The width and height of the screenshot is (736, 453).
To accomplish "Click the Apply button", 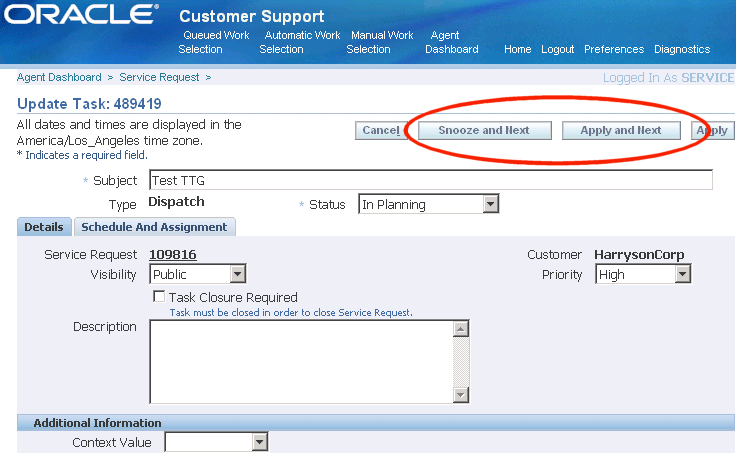I will click(713, 131).
